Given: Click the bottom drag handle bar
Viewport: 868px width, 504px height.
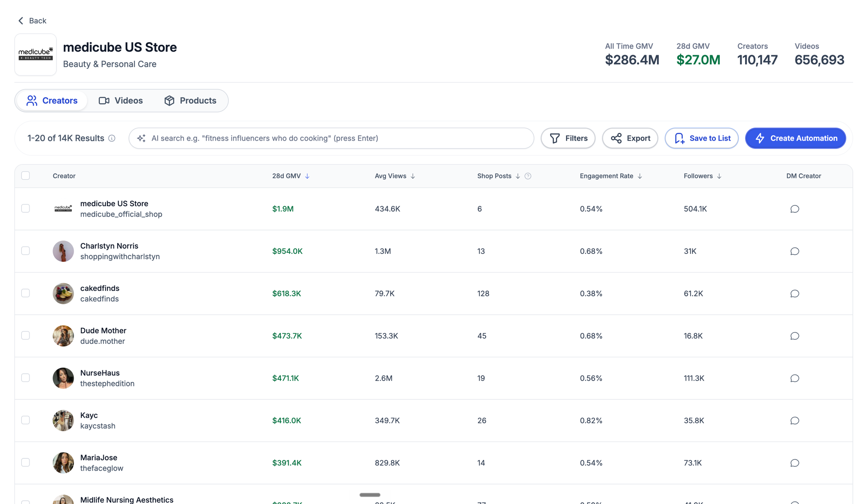Looking at the screenshot, I should (x=370, y=495).
